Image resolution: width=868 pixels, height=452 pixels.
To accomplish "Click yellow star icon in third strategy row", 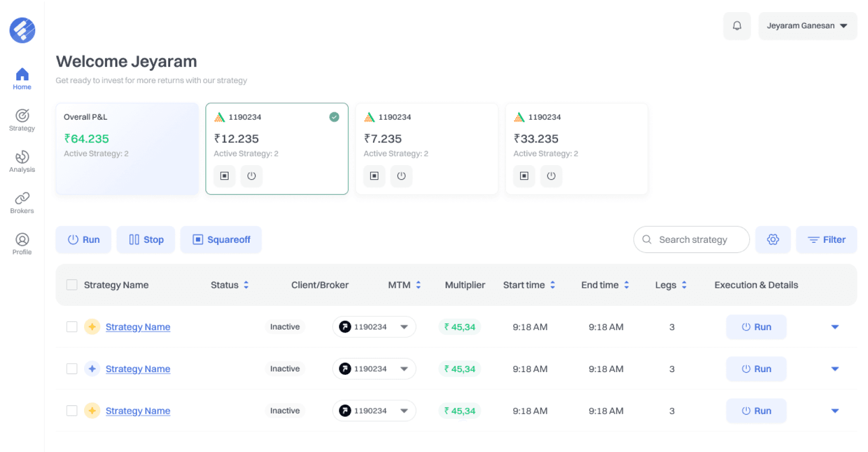I will [x=92, y=411].
